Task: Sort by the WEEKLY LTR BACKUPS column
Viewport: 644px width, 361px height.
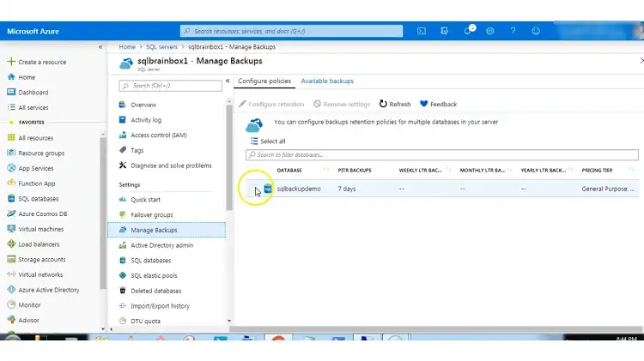Action: click(421, 171)
